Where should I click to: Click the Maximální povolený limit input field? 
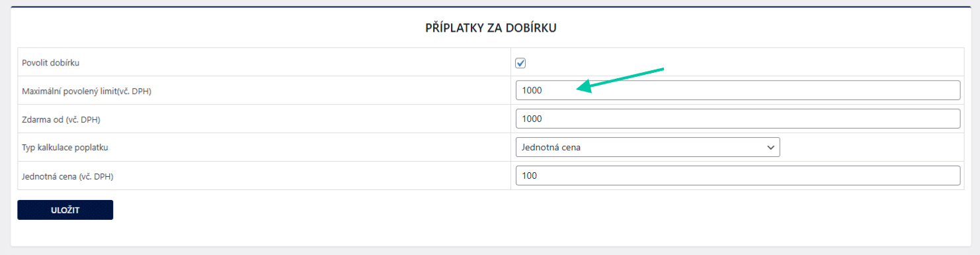click(737, 91)
